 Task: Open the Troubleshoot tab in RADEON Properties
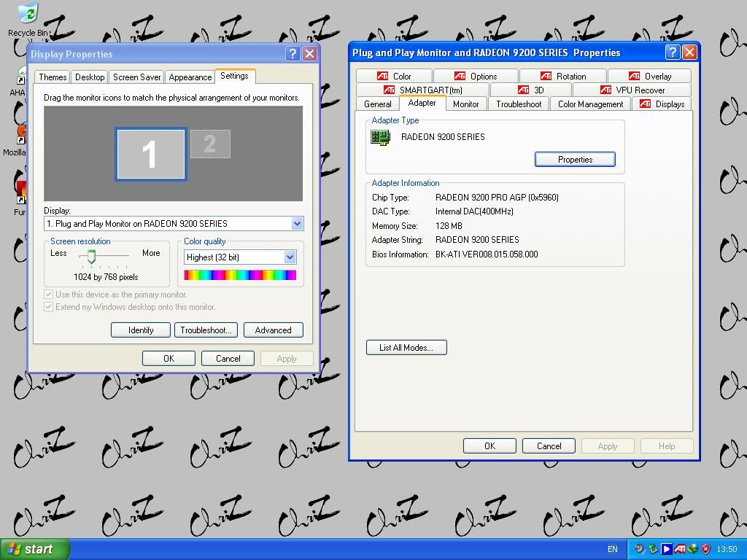tap(519, 104)
